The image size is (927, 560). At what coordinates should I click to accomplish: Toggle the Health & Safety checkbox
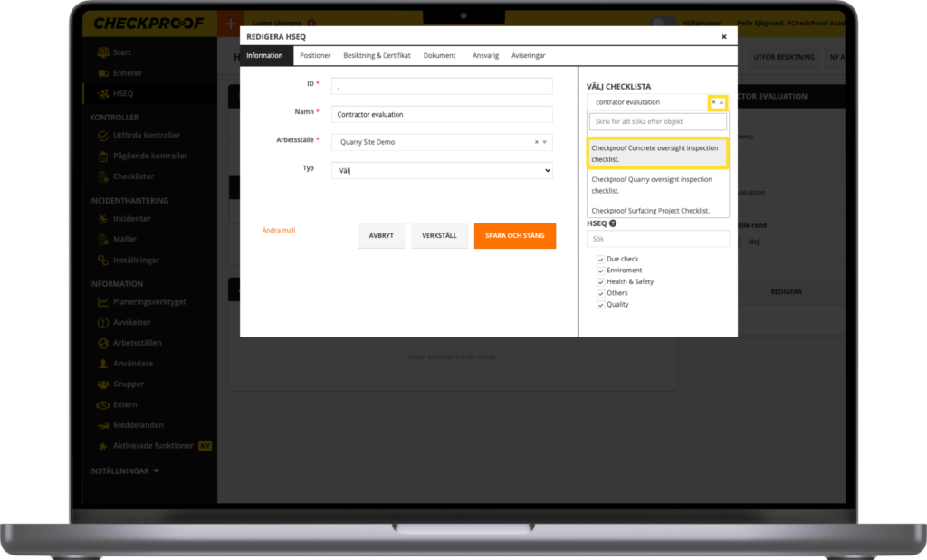[600, 281]
